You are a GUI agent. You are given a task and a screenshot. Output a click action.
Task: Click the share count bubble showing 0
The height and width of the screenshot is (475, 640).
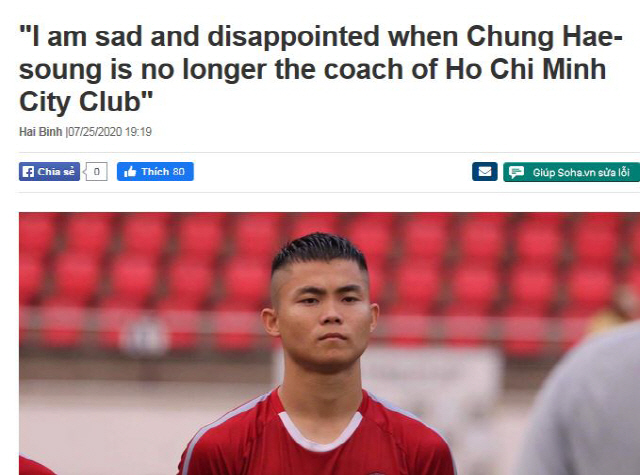(x=96, y=171)
